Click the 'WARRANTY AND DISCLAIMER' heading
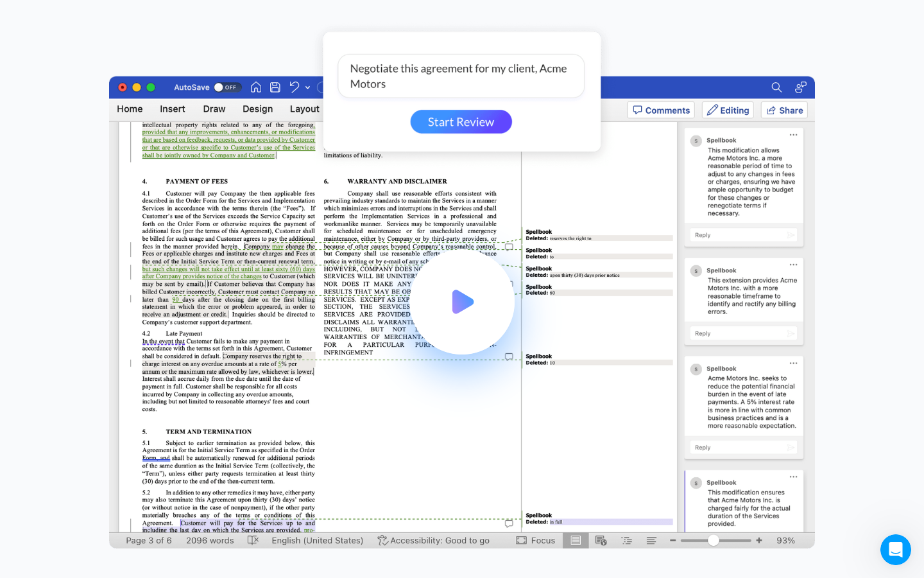924x578 pixels. coord(397,182)
